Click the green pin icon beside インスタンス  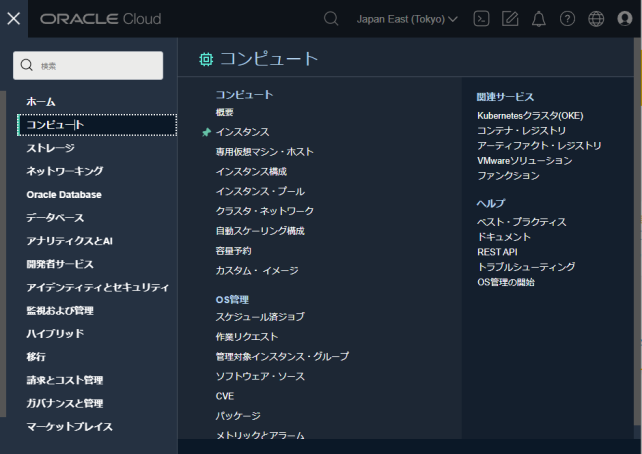pyautogui.click(x=206, y=132)
